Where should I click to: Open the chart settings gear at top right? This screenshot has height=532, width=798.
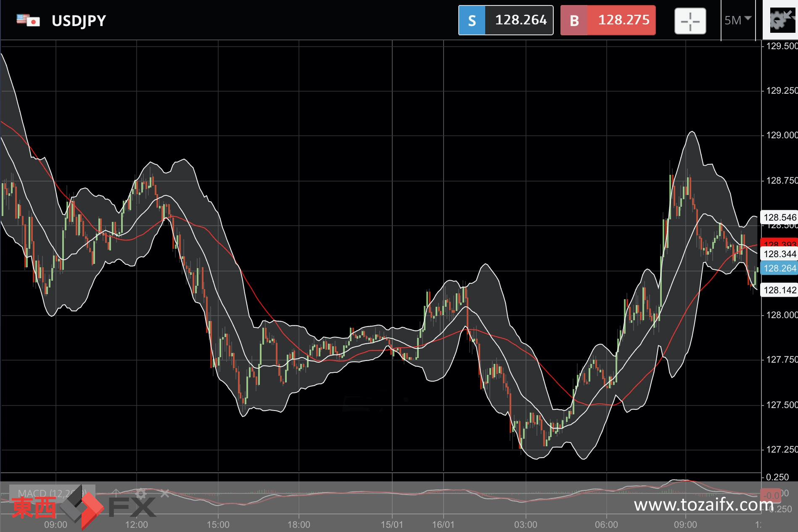point(778,21)
